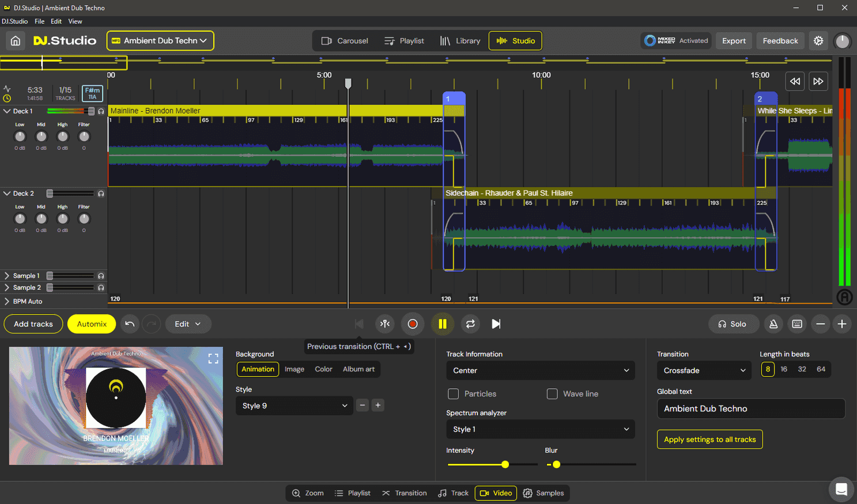Viewport: 857px width, 504px height.
Task: Click the Global text input field
Action: pyautogui.click(x=750, y=408)
